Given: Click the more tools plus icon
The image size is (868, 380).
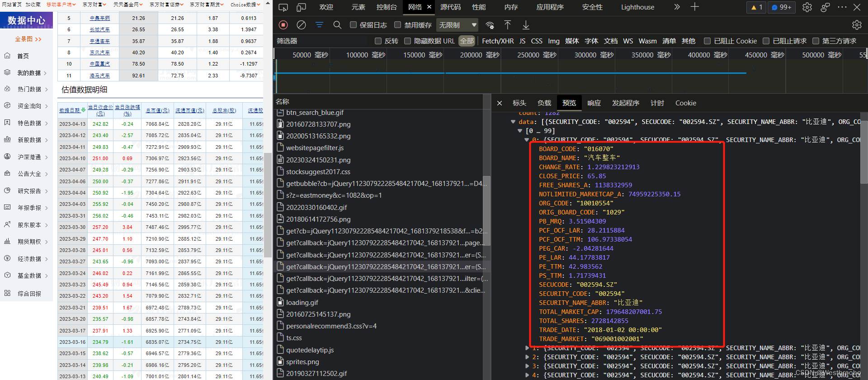Looking at the screenshot, I should 695,7.
